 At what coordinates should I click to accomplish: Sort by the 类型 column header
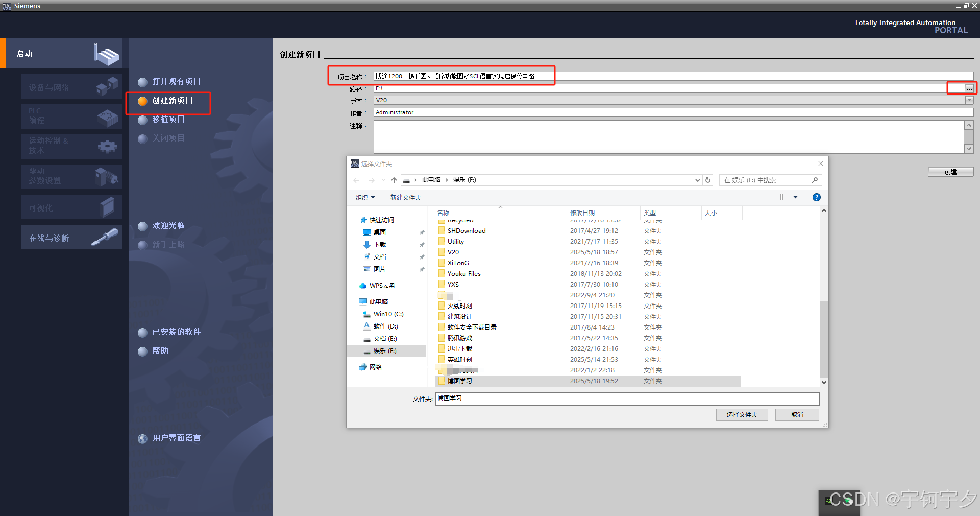pyautogui.click(x=650, y=213)
